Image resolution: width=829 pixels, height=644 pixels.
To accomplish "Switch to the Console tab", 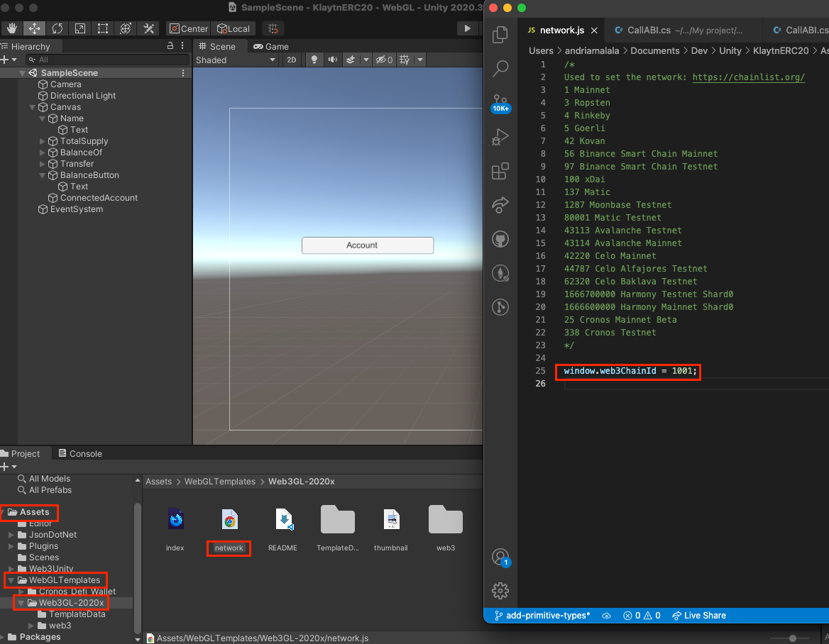I will pyautogui.click(x=79, y=453).
